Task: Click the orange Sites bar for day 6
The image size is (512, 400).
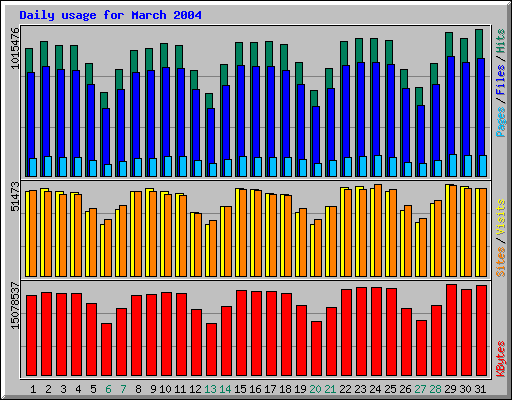Action: (x=108, y=248)
